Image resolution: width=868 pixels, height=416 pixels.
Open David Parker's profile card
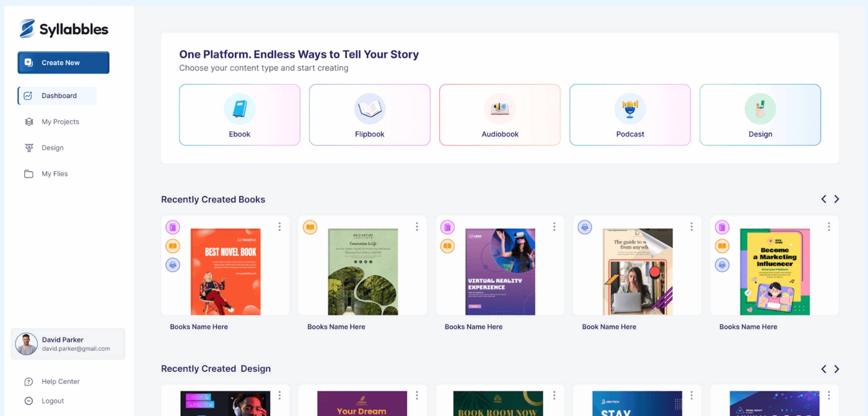(x=68, y=344)
